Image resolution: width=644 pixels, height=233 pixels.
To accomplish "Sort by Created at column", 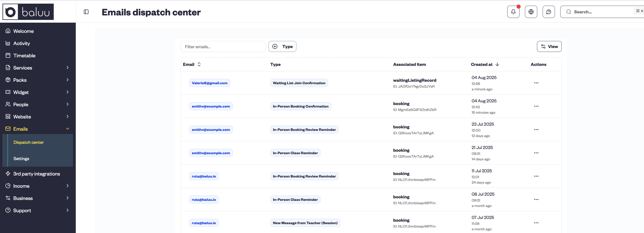I will point(485,65).
